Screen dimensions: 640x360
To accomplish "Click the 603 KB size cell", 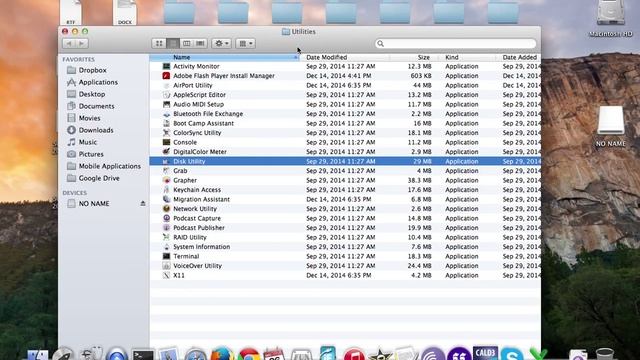I will pyautogui.click(x=421, y=76).
